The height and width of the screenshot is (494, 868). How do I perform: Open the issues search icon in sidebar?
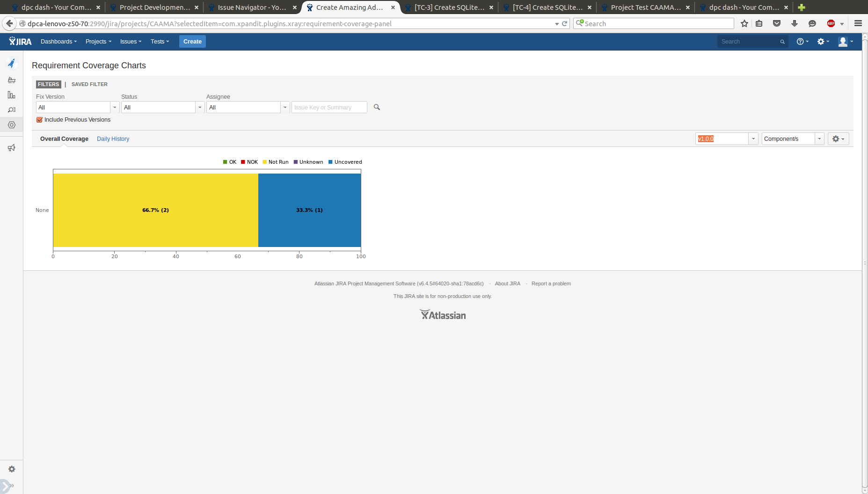[x=12, y=110]
